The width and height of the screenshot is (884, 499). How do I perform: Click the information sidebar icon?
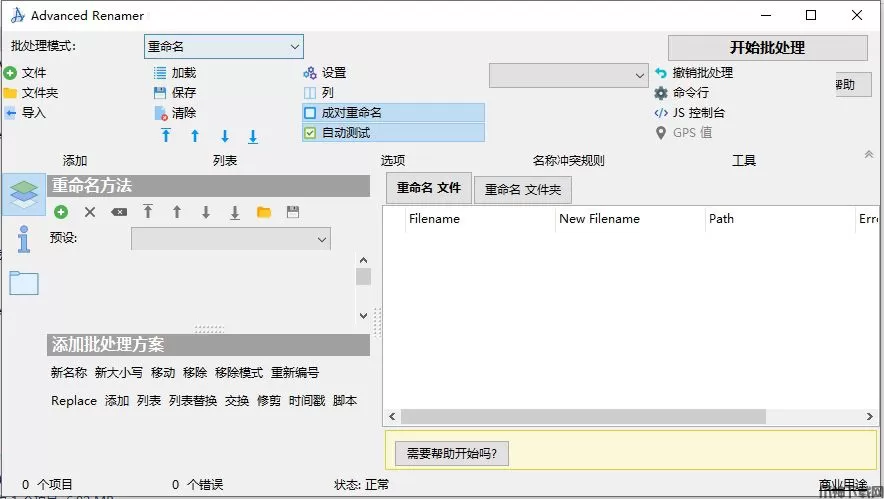(24, 238)
